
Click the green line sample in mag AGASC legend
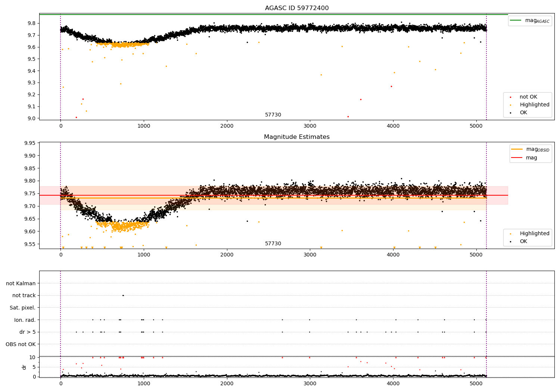click(516, 21)
